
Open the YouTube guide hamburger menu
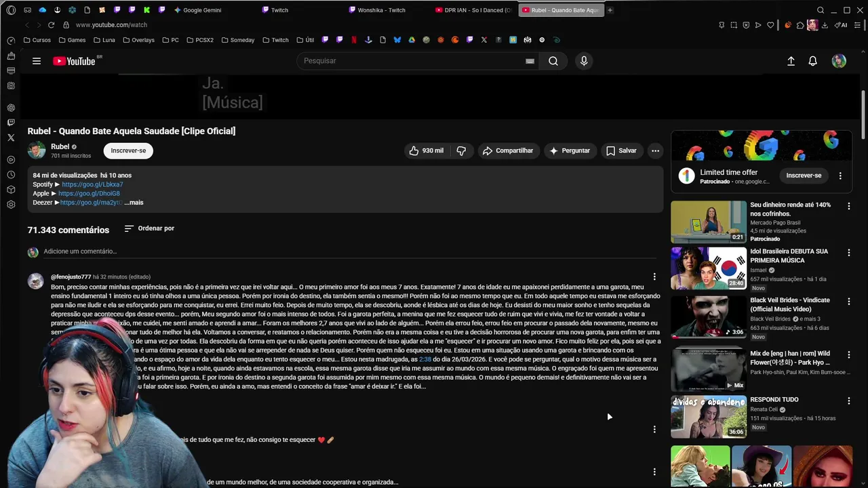tap(37, 61)
